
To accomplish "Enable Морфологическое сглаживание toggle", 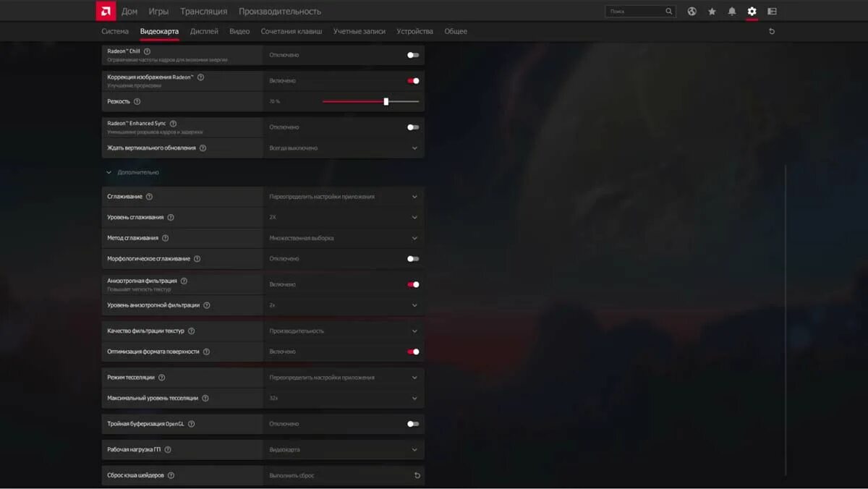I will (413, 258).
